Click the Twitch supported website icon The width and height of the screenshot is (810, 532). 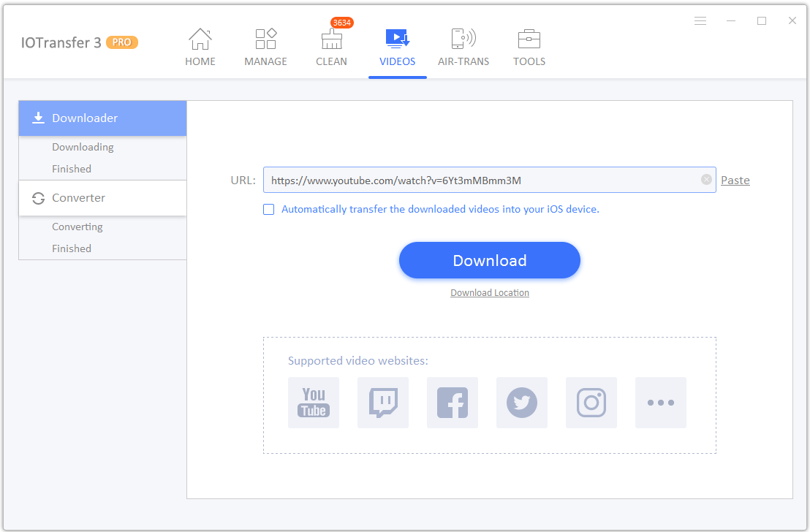(382, 403)
